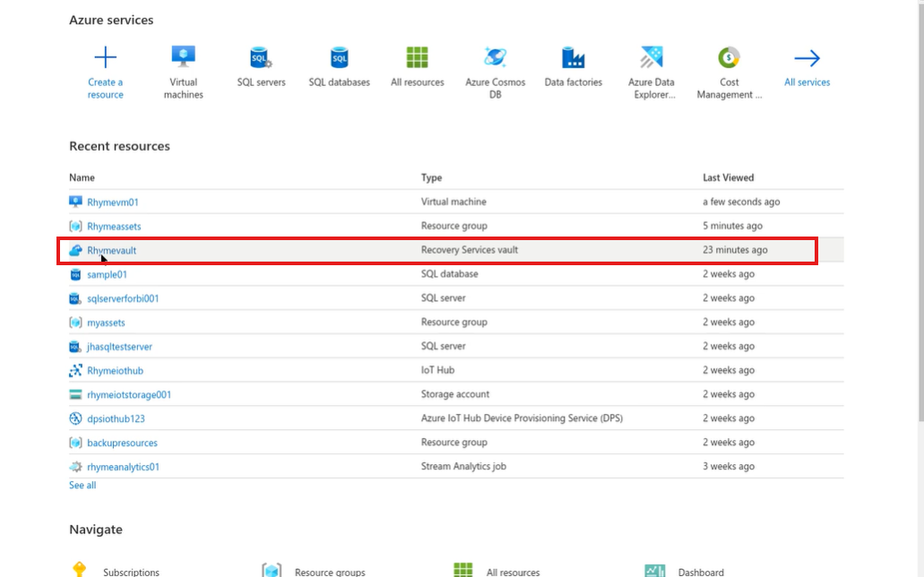Image resolution: width=924 pixels, height=577 pixels.
Task: Click the jhasqltestserver SQL server icon
Action: click(x=75, y=347)
